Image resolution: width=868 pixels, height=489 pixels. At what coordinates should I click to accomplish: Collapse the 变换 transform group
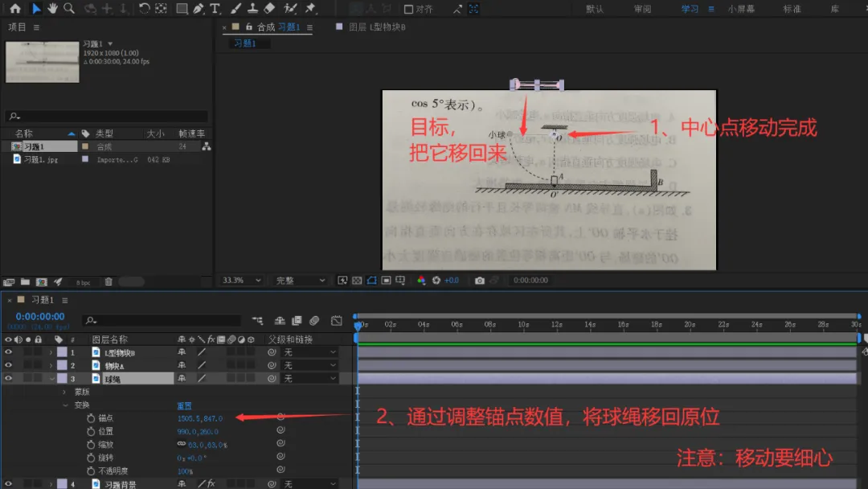click(65, 405)
